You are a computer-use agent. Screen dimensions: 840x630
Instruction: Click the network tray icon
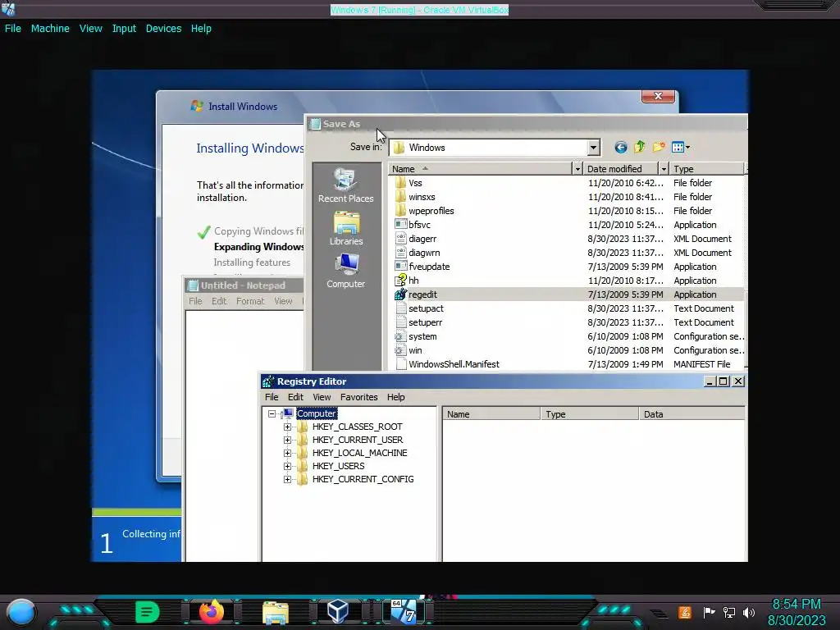(728, 612)
